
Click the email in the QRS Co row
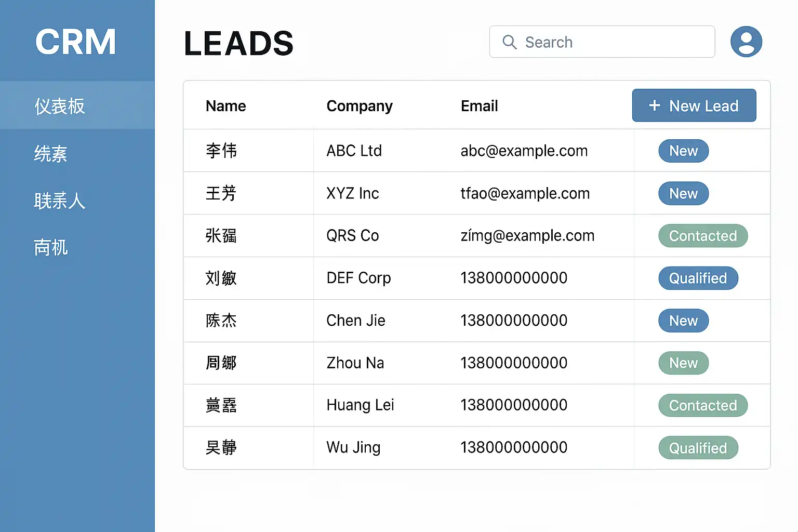click(527, 236)
